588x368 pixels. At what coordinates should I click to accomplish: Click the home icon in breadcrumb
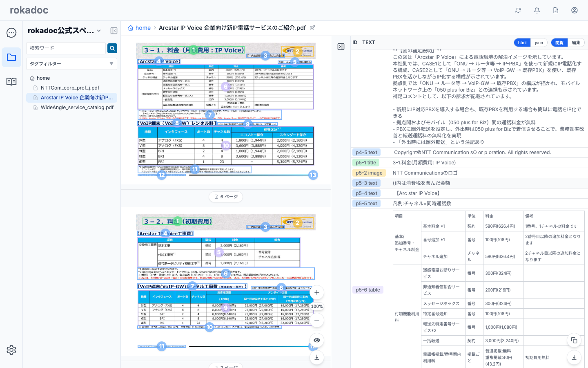(131, 28)
